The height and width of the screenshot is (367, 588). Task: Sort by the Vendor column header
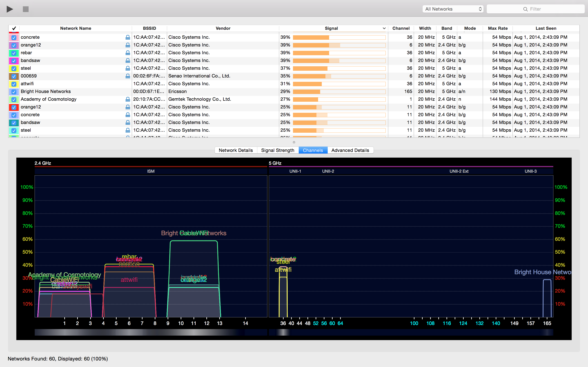(223, 28)
